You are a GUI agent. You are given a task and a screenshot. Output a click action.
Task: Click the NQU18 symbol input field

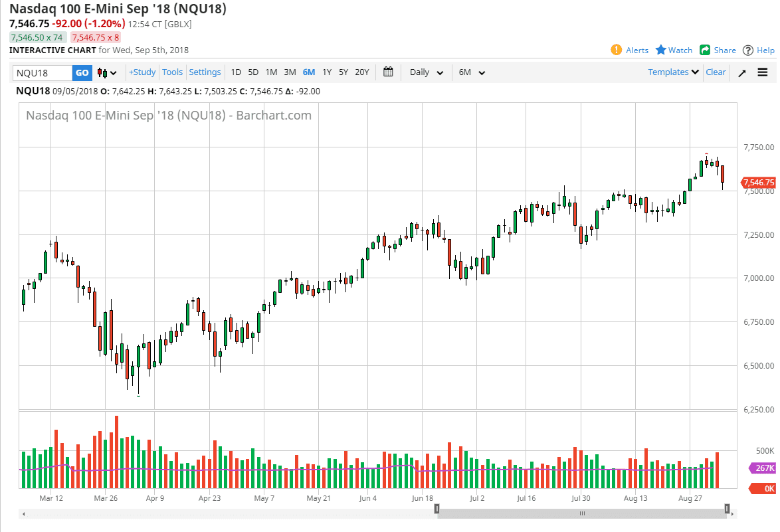coord(43,72)
